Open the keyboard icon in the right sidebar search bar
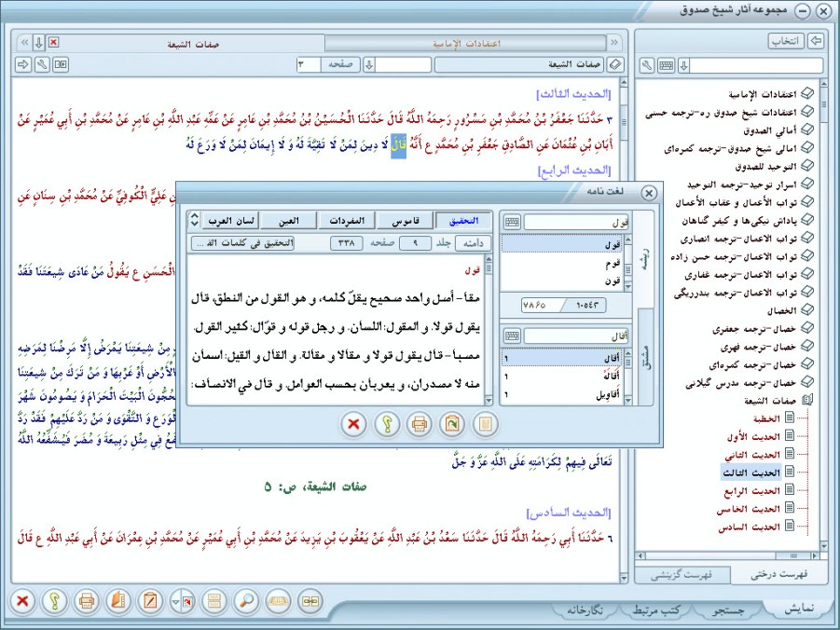840x630 pixels. (x=666, y=66)
